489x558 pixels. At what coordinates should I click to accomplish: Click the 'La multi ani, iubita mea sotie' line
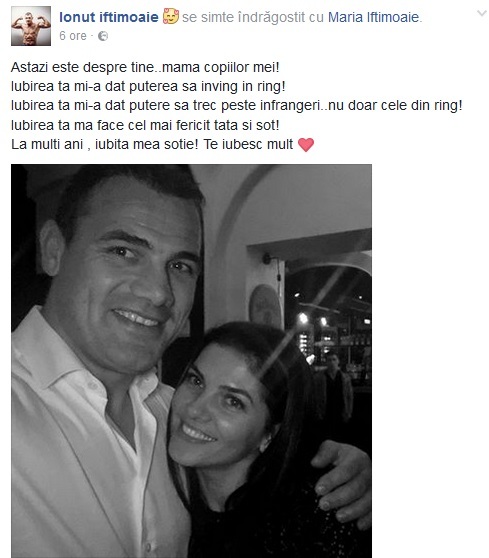[152, 144]
